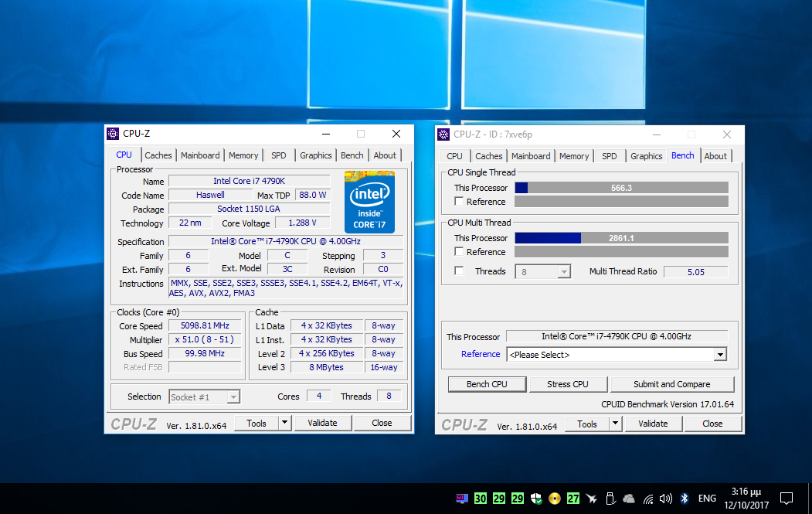The height and width of the screenshot is (514, 812).
Task: Click multi thread score bar showing 2861.1
Action: click(x=621, y=238)
